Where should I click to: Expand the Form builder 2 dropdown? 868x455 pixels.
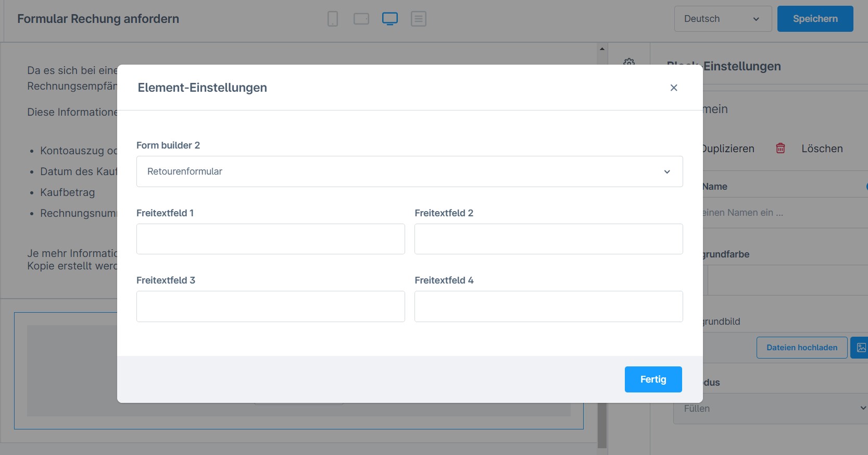[x=409, y=171]
